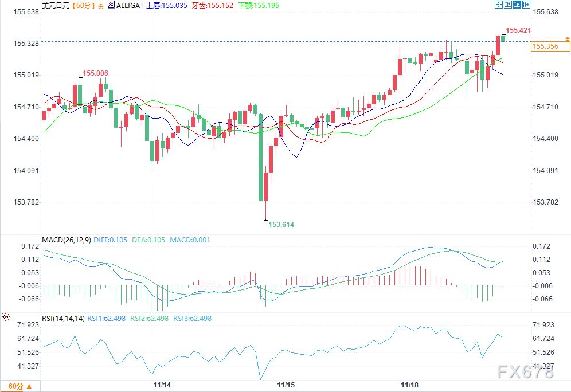Click the red sun icon beside RSI panel
The height and width of the screenshot is (392, 571).
tap(6, 316)
